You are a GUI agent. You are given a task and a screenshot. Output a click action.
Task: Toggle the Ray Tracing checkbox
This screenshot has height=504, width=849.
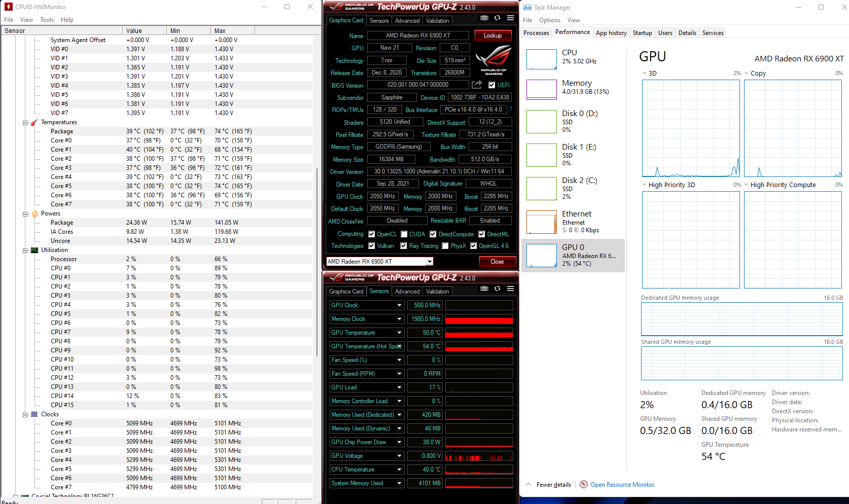404,246
